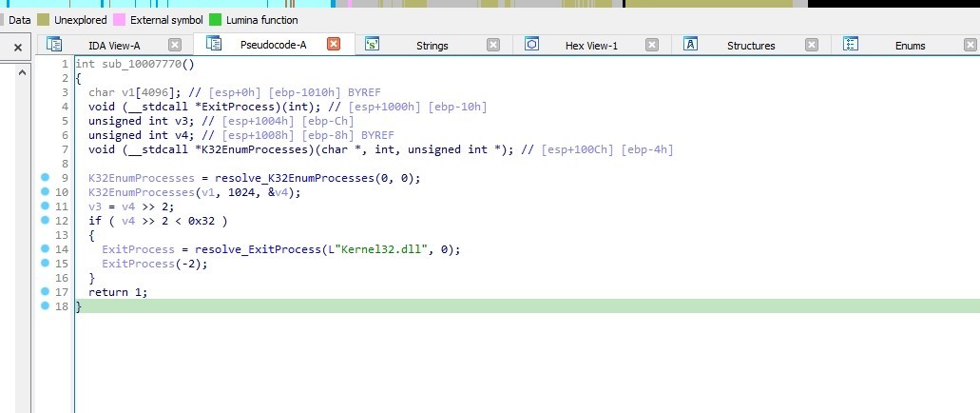
Task: Click ExitProcess(-2) call on line 15
Action: point(154,264)
